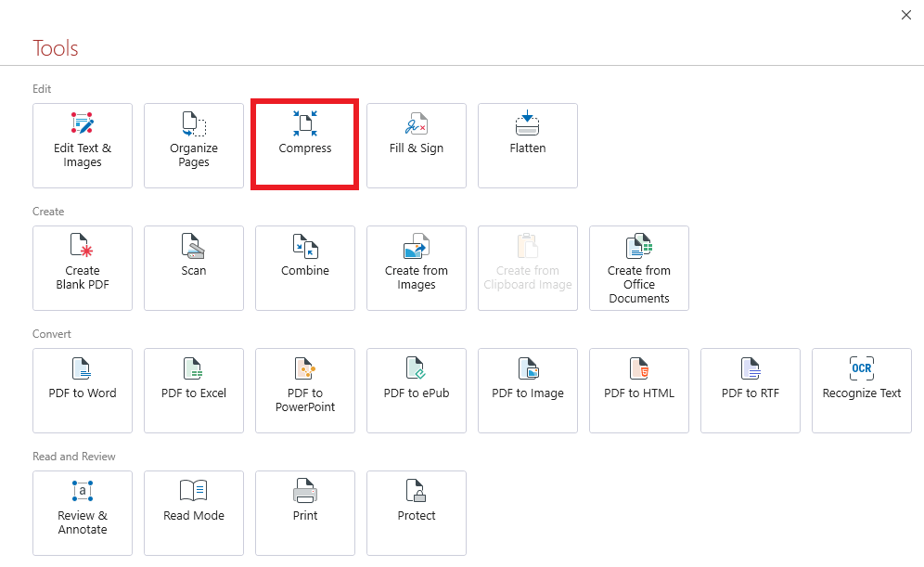Image resolution: width=924 pixels, height=567 pixels.
Task: Open the Print tool
Action: [305, 513]
